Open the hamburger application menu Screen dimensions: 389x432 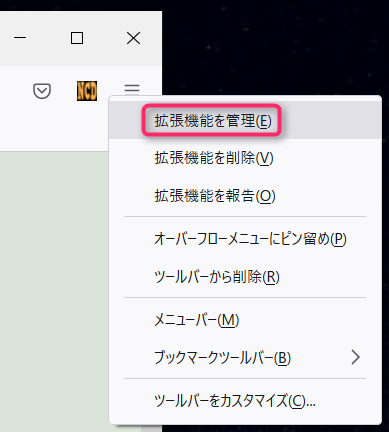click(132, 90)
